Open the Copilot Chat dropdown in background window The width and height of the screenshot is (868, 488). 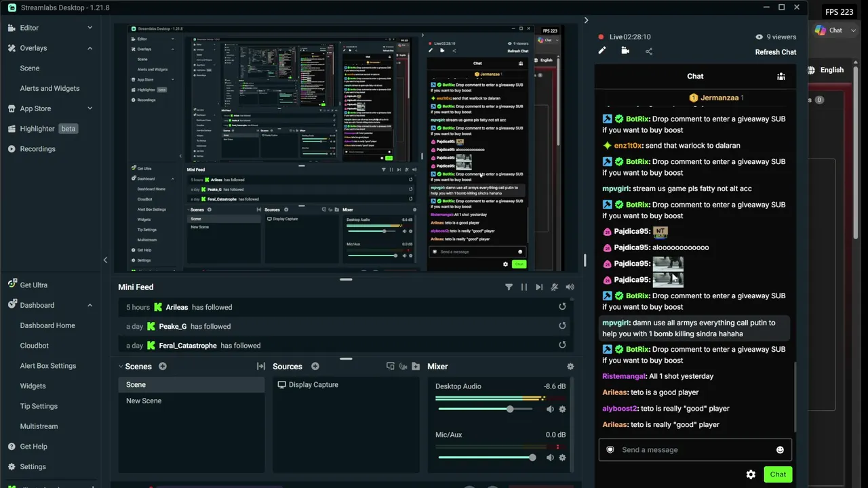853,30
